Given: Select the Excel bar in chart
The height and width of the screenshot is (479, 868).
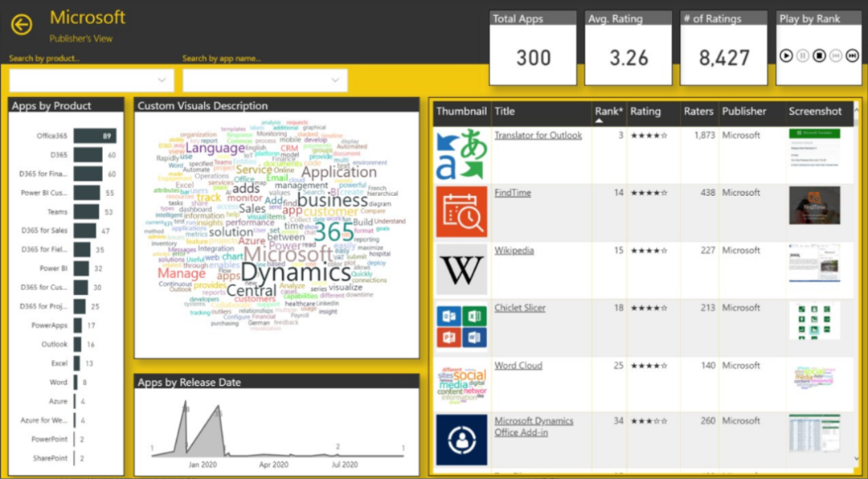Looking at the screenshot, I should pos(77,363).
